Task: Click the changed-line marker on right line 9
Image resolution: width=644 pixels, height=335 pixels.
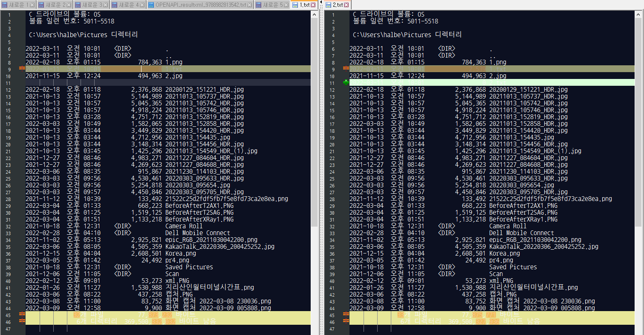Action: coord(346,69)
